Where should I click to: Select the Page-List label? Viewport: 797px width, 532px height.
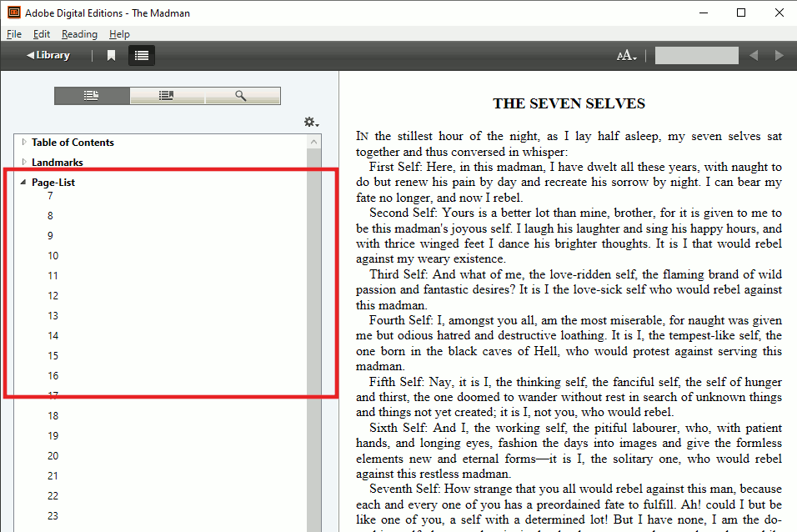coord(53,182)
